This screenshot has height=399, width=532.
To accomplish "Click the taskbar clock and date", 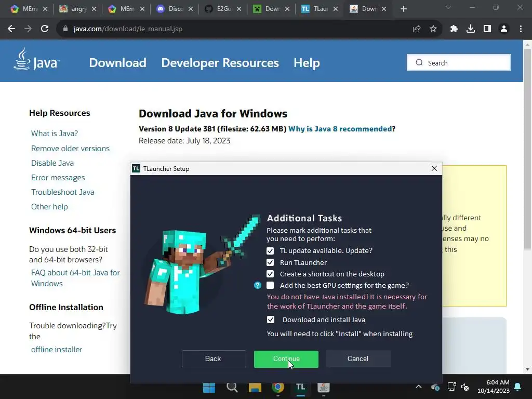I will coord(494,387).
